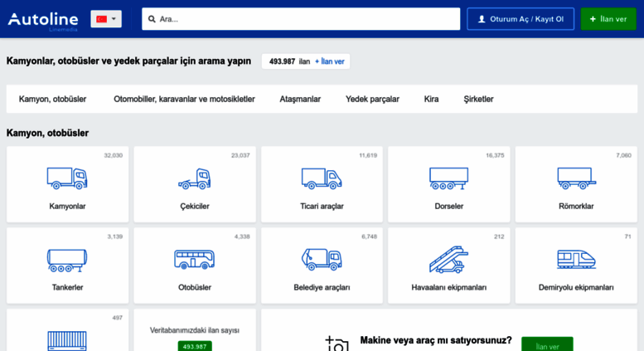Image resolution: width=644 pixels, height=351 pixels.
Task: Click the Ara search field
Action: point(301,19)
